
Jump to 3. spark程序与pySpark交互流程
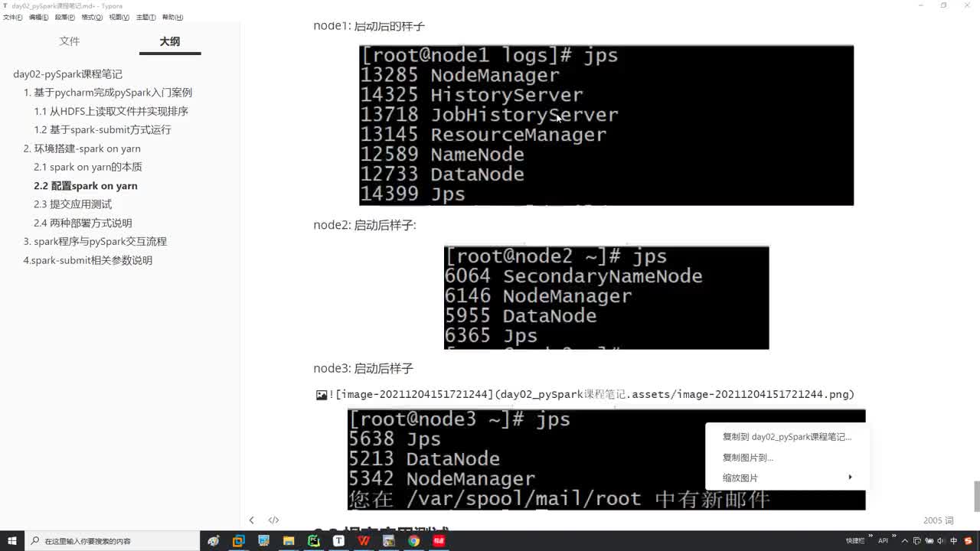click(x=95, y=241)
